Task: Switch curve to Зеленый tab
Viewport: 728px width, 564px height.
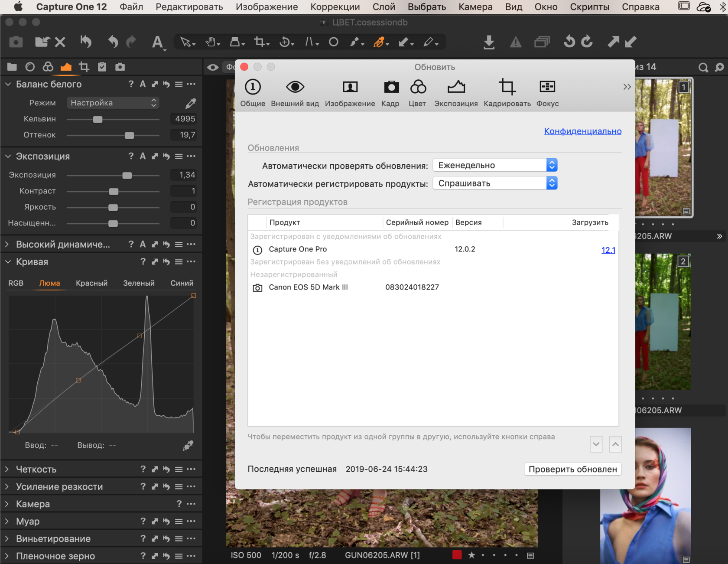Action: click(139, 283)
